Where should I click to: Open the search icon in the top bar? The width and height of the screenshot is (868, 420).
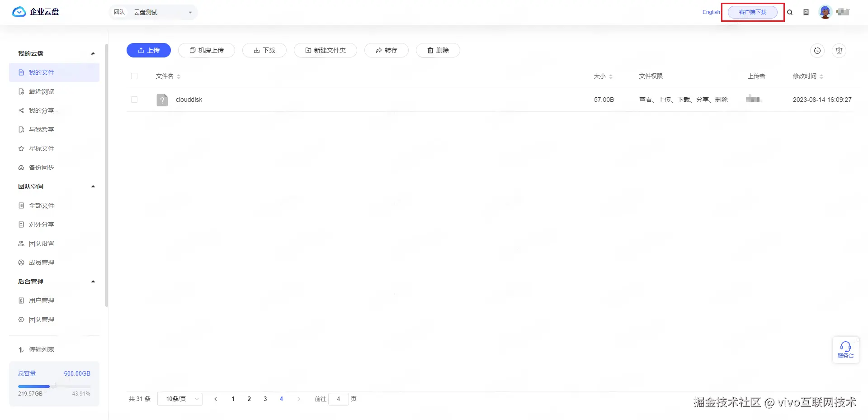coord(789,12)
